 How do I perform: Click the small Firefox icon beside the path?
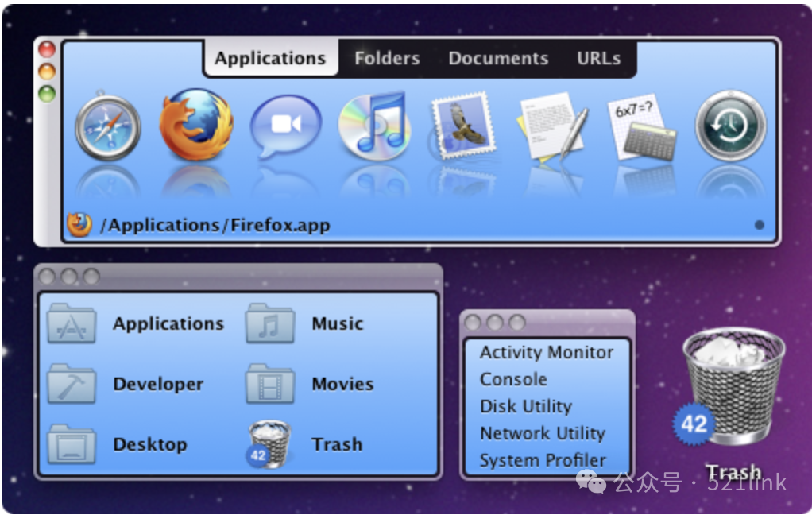point(79,225)
